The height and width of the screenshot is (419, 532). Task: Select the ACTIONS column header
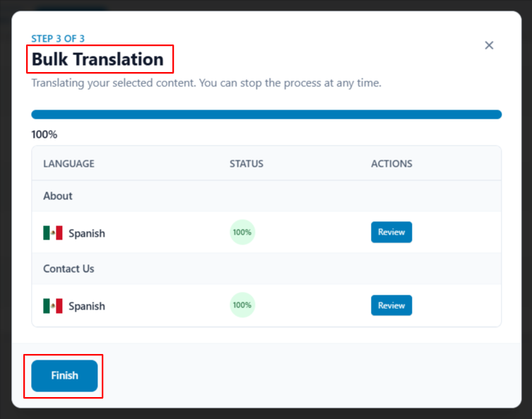tap(391, 164)
